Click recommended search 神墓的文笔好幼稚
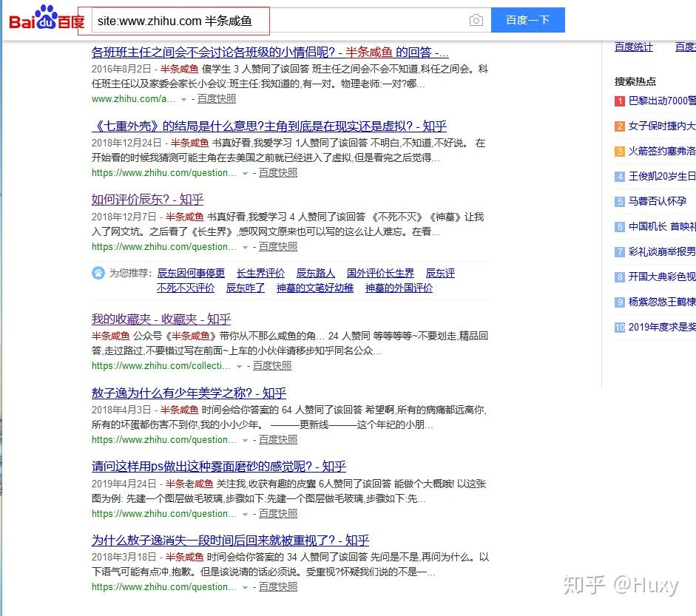Screen dimensions: 696x616 [x=314, y=288]
